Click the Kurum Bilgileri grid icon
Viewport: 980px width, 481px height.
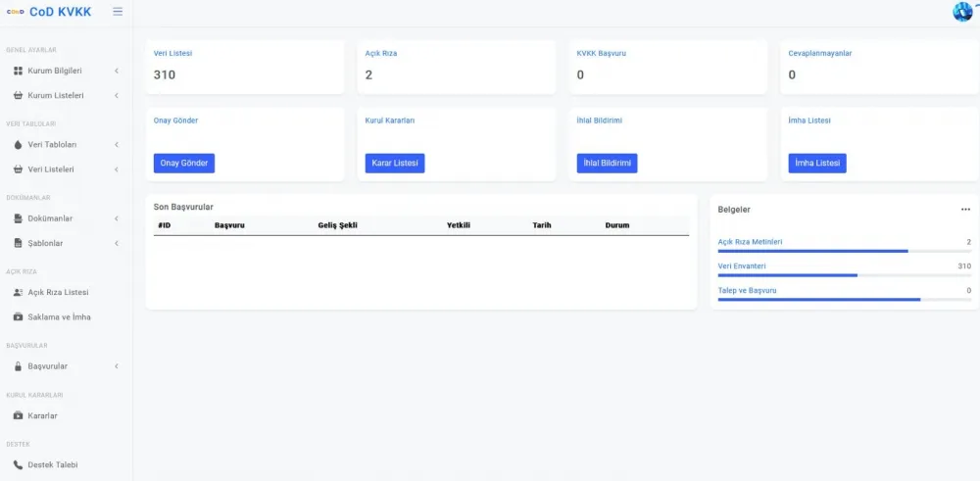point(18,72)
